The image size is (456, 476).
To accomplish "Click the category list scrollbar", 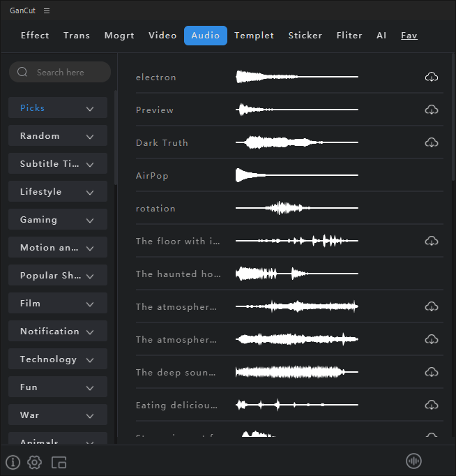I will point(116,137).
